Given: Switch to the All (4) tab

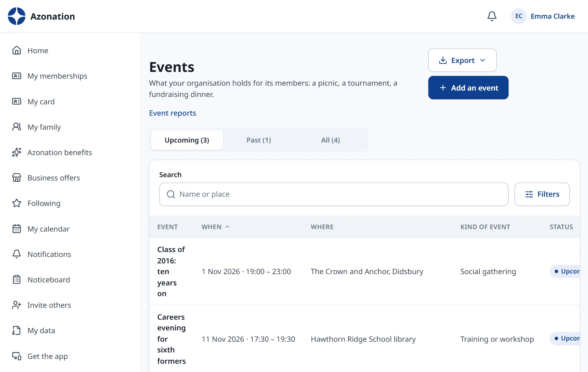Looking at the screenshot, I should tap(330, 140).
